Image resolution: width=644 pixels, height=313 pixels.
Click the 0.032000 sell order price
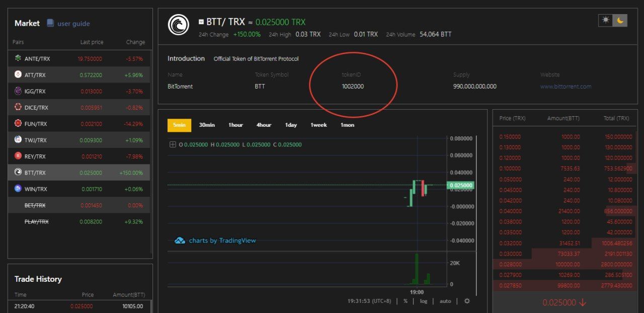pos(510,243)
